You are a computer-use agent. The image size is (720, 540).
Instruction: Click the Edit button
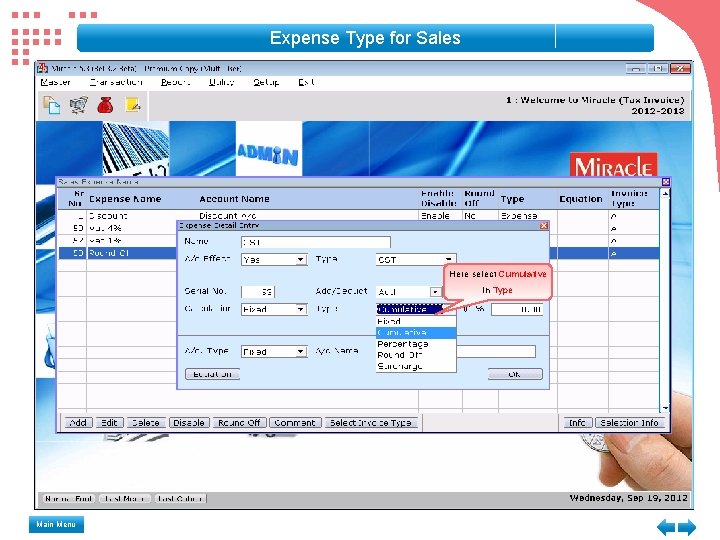tap(109, 423)
